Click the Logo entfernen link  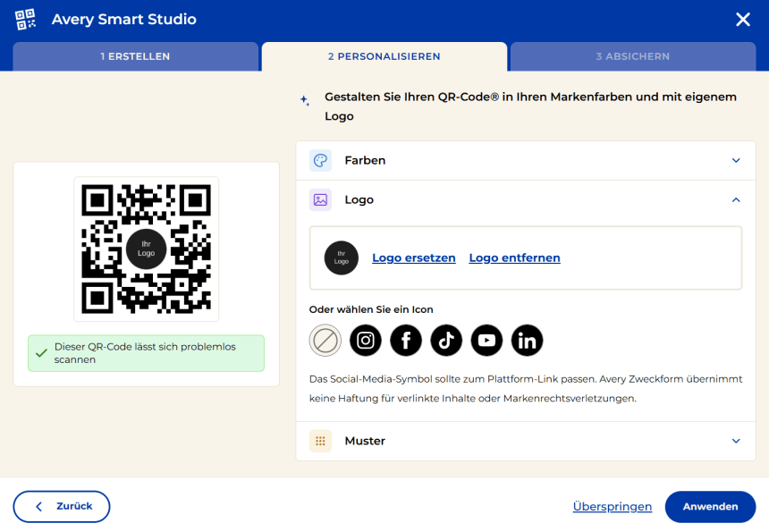click(x=514, y=258)
